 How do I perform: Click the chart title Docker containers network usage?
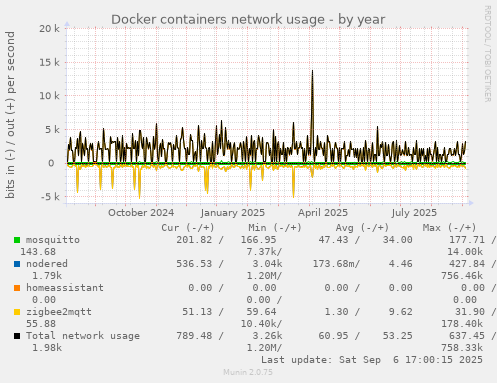click(248, 20)
